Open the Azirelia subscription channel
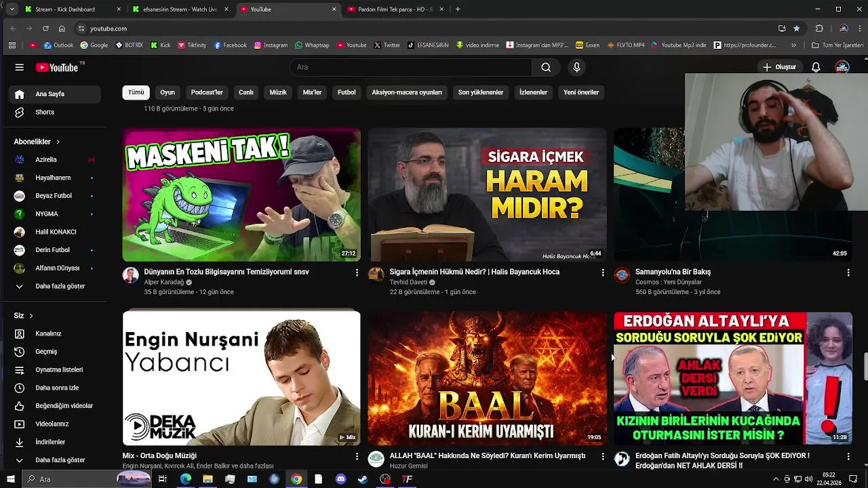This screenshot has width=868, height=488. tap(56, 160)
